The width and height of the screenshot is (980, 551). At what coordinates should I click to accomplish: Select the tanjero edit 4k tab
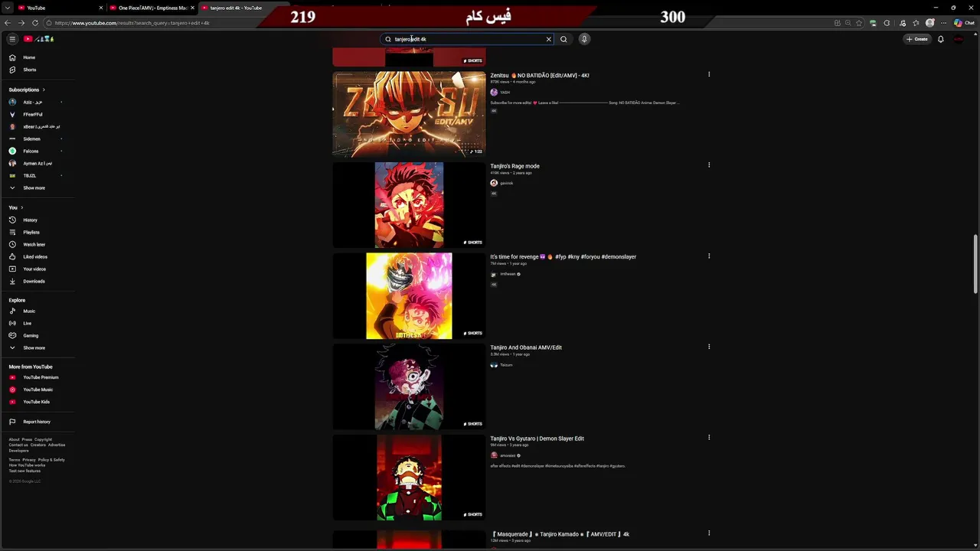[243, 8]
